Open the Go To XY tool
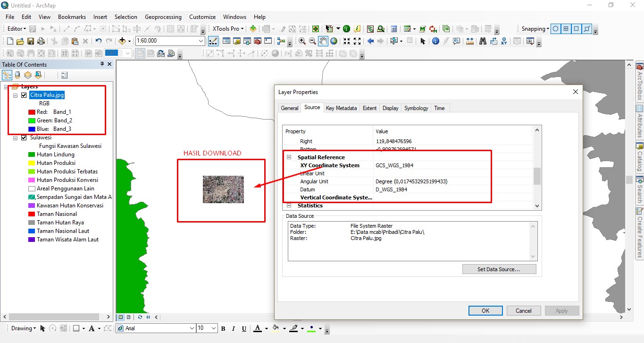 point(504,41)
